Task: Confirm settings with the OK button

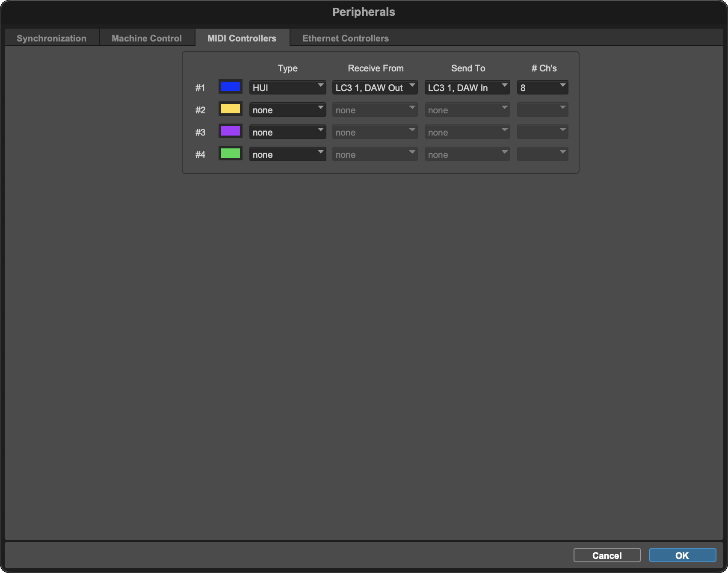Action: coord(682,555)
